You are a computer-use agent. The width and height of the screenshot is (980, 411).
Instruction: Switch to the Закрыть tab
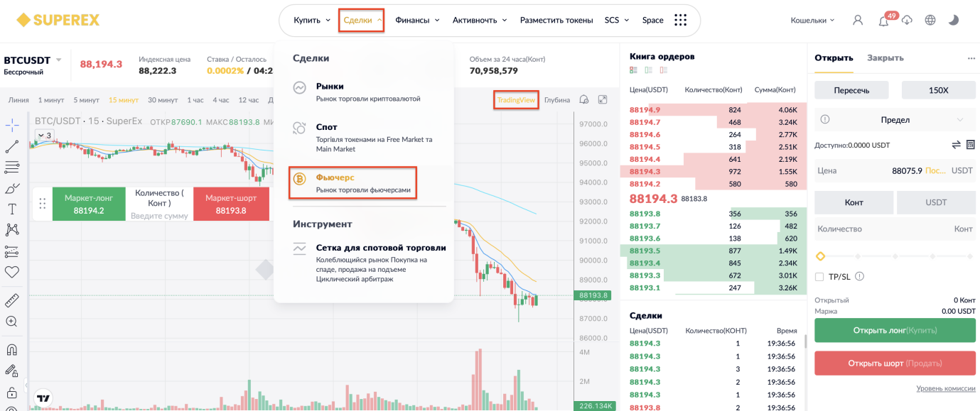point(885,57)
